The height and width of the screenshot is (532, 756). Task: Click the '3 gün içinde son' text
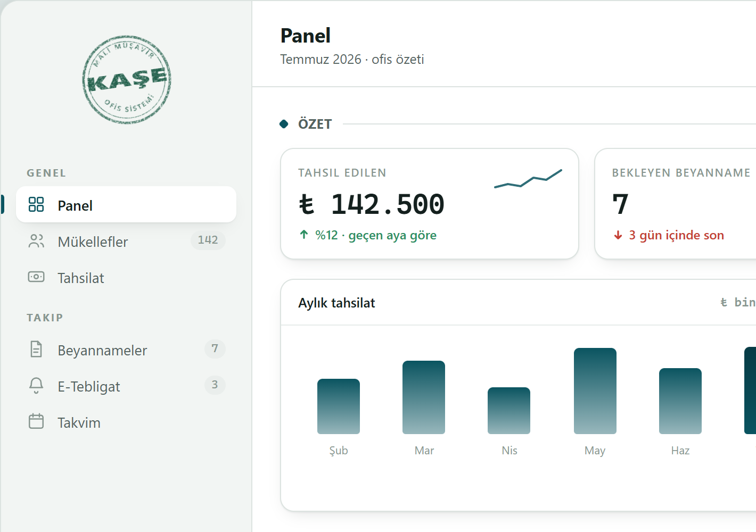pyautogui.click(x=676, y=235)
